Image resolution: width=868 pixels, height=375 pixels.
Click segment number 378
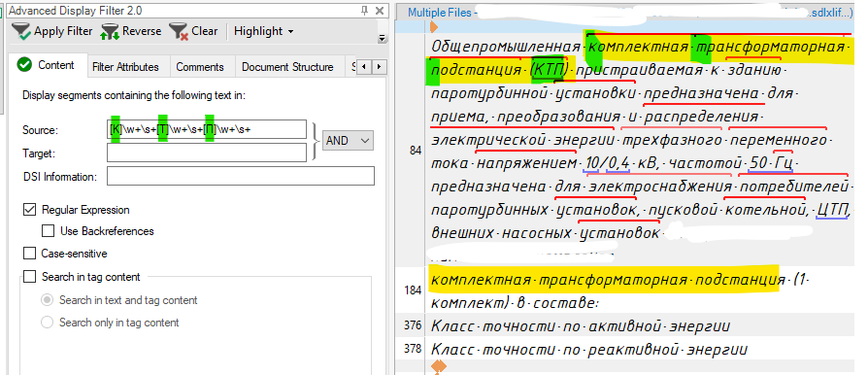point(413,350)
